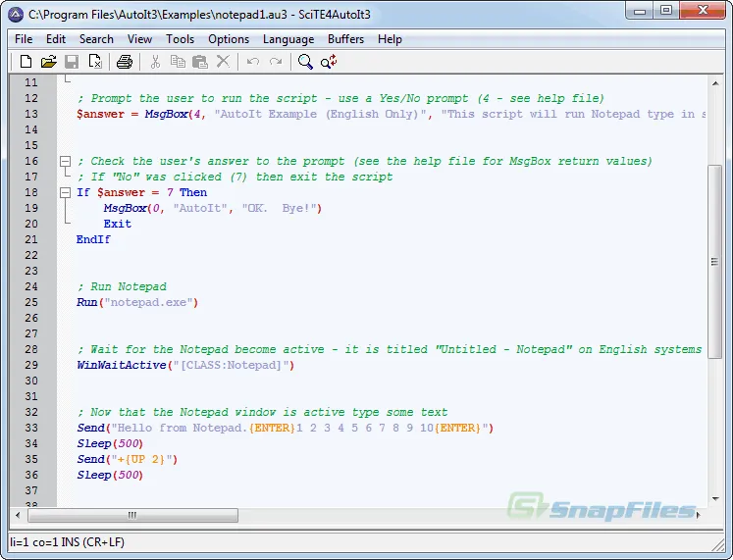Click the "; Run Notepad" comment

pyautogui.click(x=122, y=286)
